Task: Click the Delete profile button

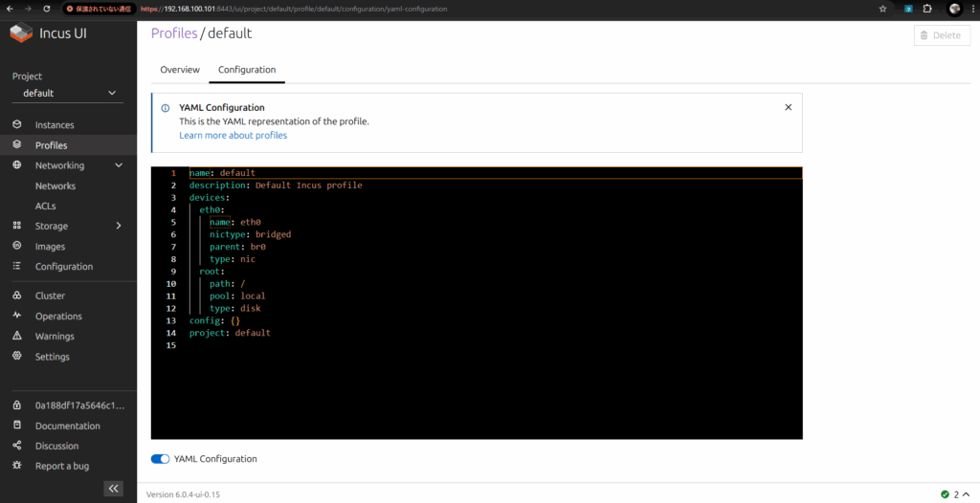Action: coord(942,35)
